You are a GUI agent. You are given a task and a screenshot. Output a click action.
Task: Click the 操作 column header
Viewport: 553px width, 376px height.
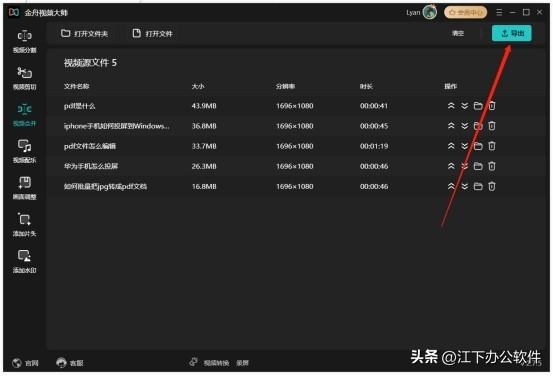(x=450, y=86)
